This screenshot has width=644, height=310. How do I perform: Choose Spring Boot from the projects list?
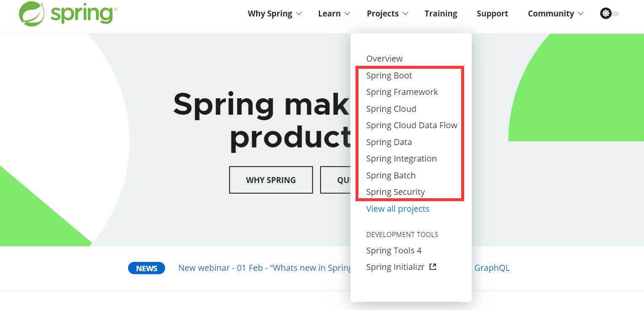coord(389,75)
